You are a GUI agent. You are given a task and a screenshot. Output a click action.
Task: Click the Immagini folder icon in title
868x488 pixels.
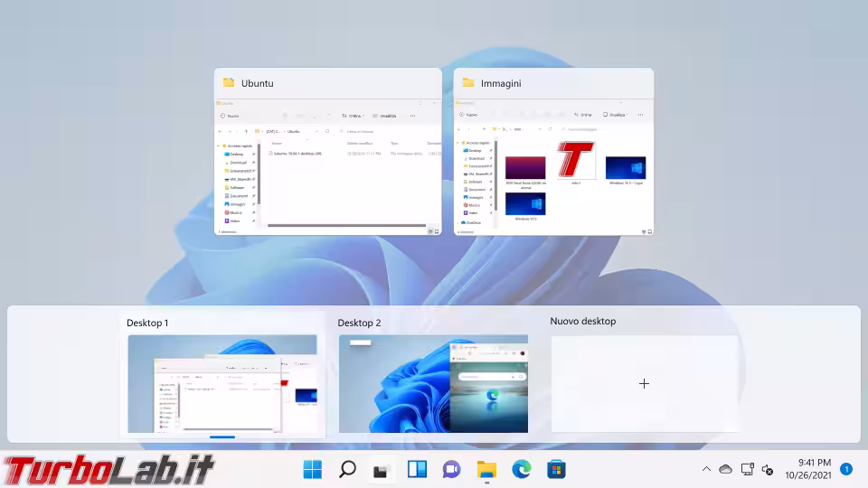pyautogui.click(x=468, y=82)
